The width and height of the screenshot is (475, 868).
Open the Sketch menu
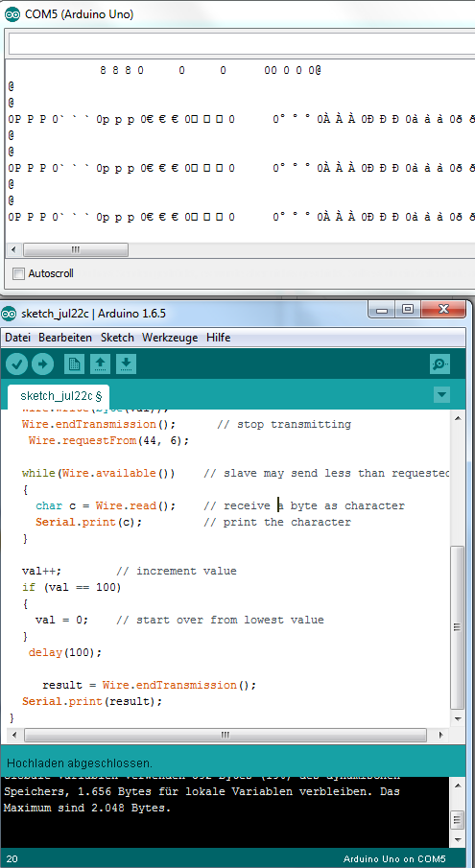tap(117, 337)
